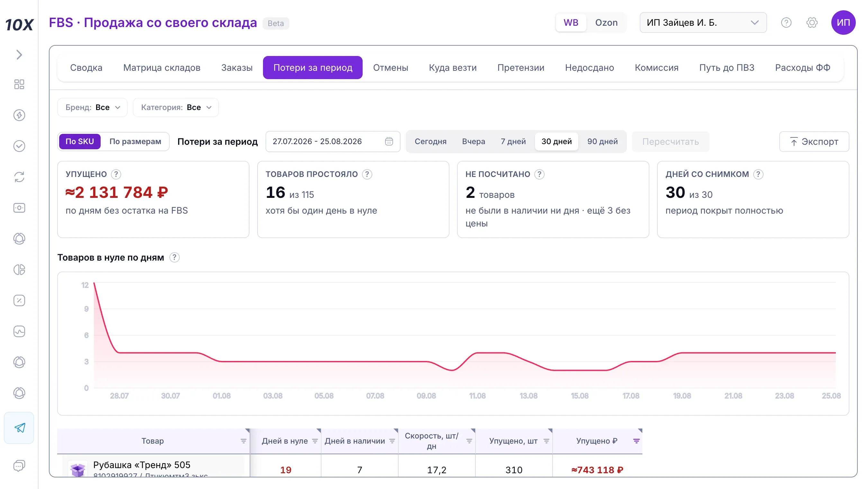This screenshot has width=868, height=489.
Task: Open filter on Товар column
Action: point(243,441)
